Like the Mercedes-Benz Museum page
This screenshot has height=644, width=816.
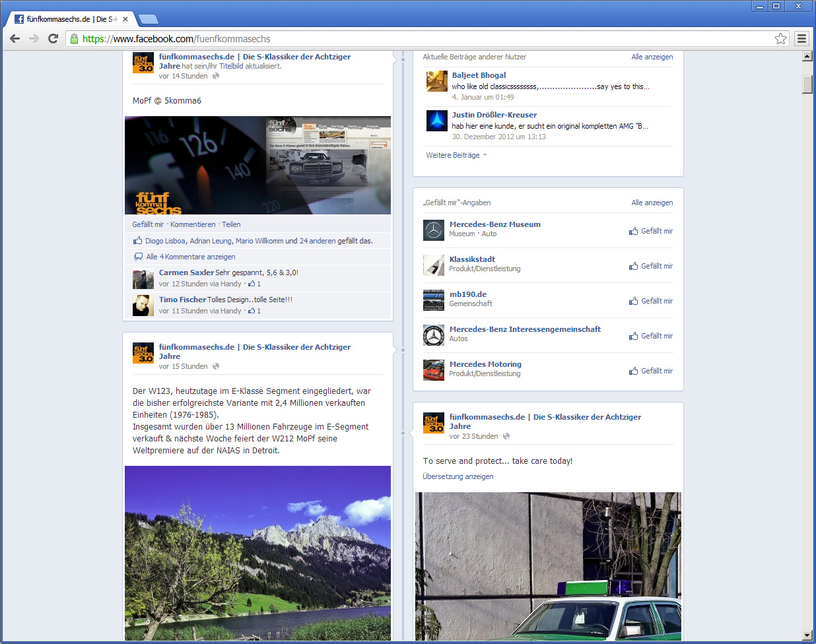(x=651, y=231)
